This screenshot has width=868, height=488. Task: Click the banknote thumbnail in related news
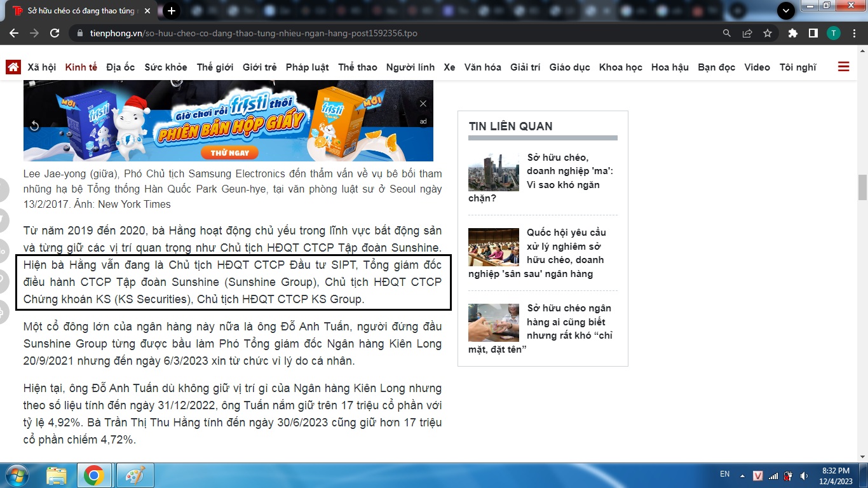(494, 323)
